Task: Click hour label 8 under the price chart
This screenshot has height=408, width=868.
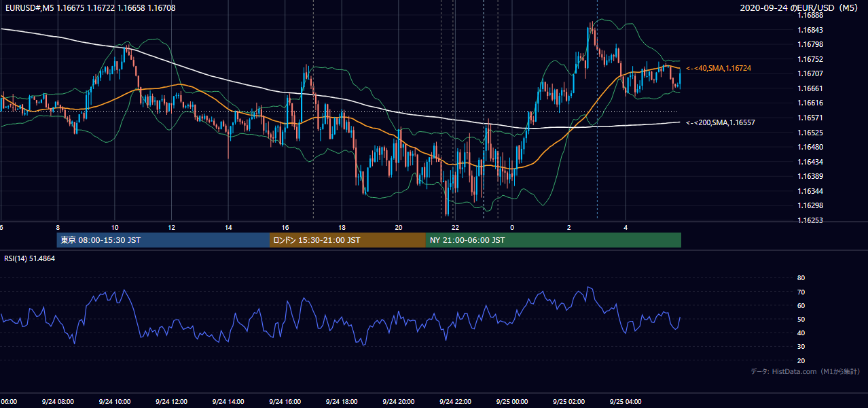Action: (58, 227)
